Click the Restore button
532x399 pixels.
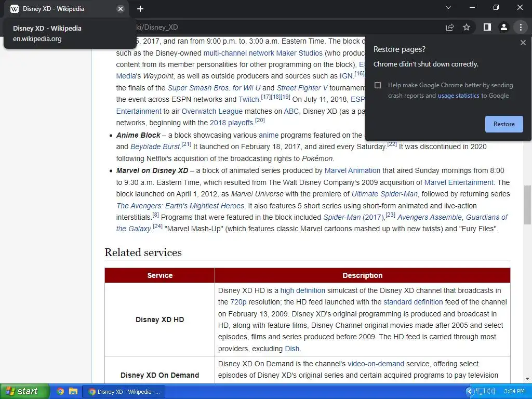pyautogui.click(x=504, y=124)
